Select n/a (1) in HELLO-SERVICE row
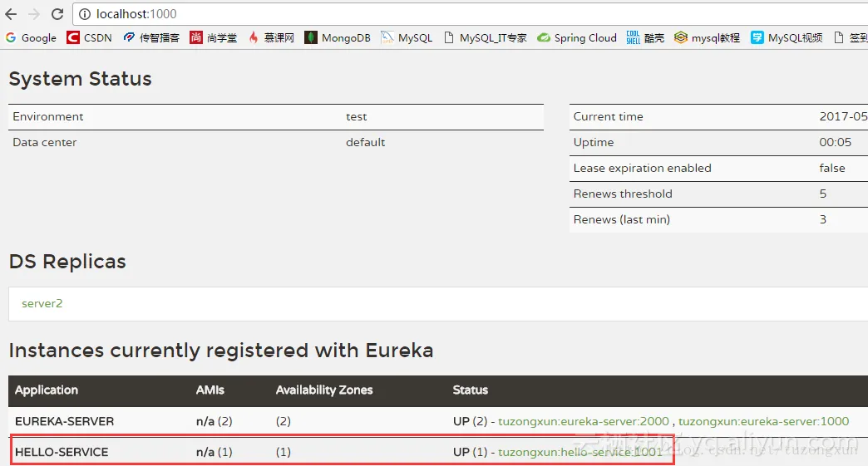Viewport: 868px width, 466px height. (x=215, y=452)
